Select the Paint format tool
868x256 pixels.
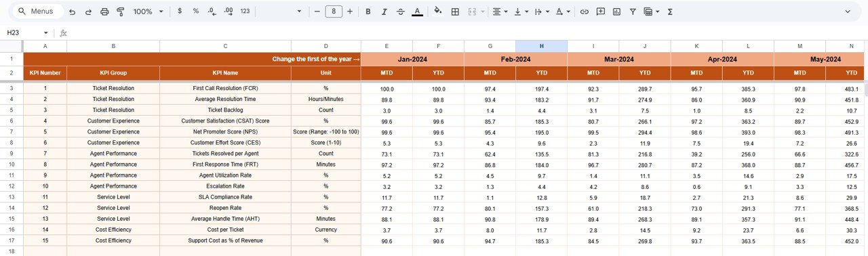pyautogui.click(x=120, y=12)
